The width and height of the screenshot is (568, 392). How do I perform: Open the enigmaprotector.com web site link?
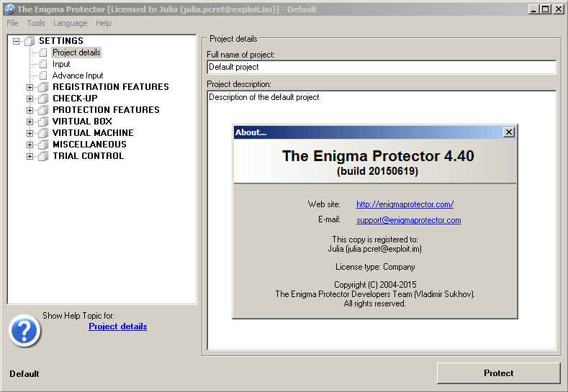(x=405, y=204)
